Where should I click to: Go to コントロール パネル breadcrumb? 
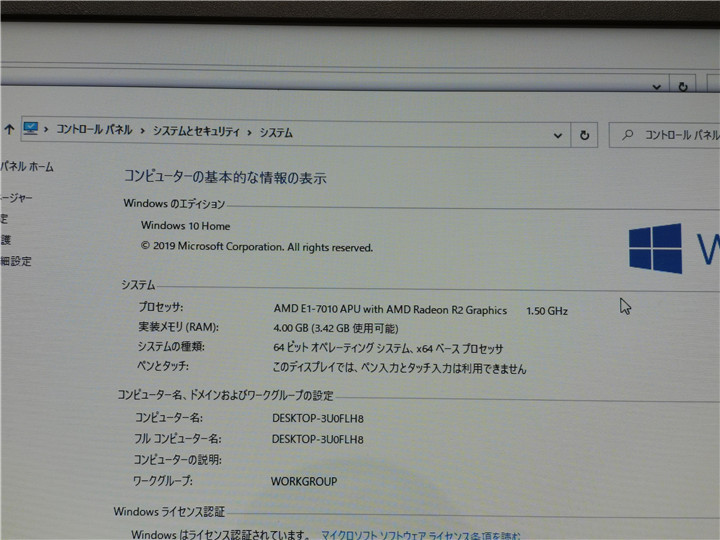coord(94,130)
